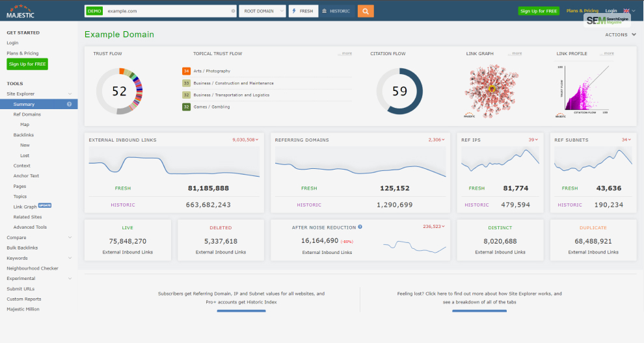Click the orange 34 Arts / Photography swatch
Screen dimensions: 644x343
pyautogui.click(x=187, y=71)
